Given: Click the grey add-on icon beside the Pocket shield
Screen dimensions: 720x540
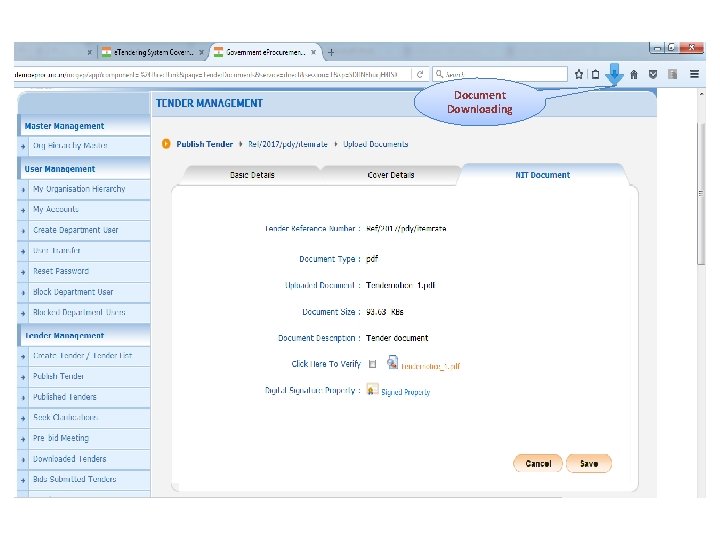Looking at the screenshot, I should [672, 74].
